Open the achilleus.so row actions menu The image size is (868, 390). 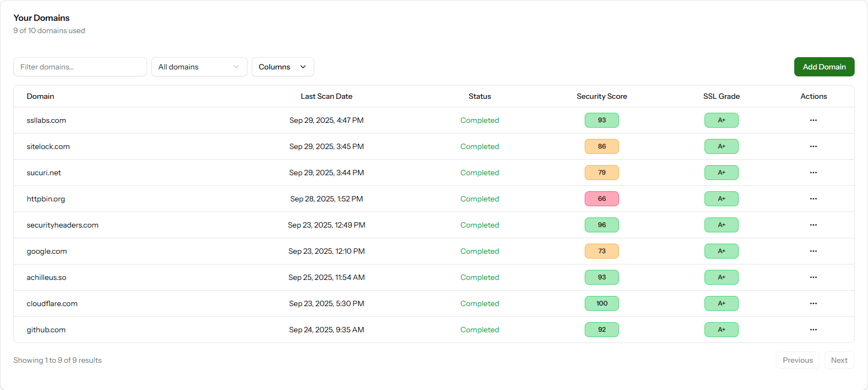[x=813, y=277]
